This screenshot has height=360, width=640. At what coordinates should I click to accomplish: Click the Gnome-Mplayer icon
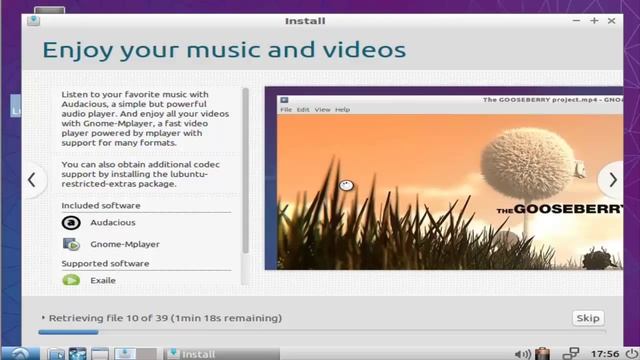coord(71,244)
